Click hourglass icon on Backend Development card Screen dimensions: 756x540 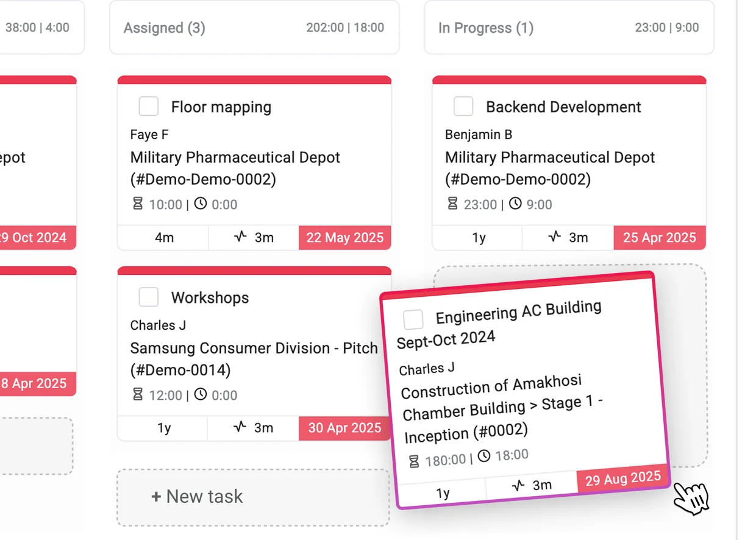[x=452, y=204]
